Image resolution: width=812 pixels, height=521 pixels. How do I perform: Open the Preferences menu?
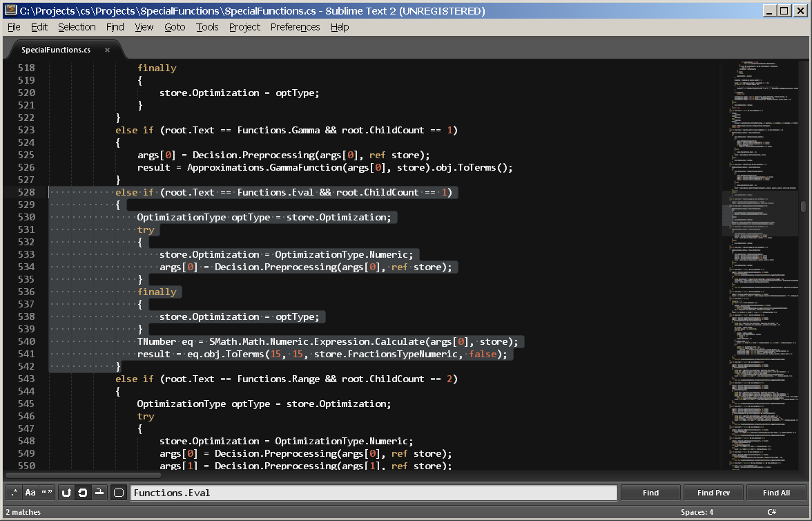click(295, 27)
